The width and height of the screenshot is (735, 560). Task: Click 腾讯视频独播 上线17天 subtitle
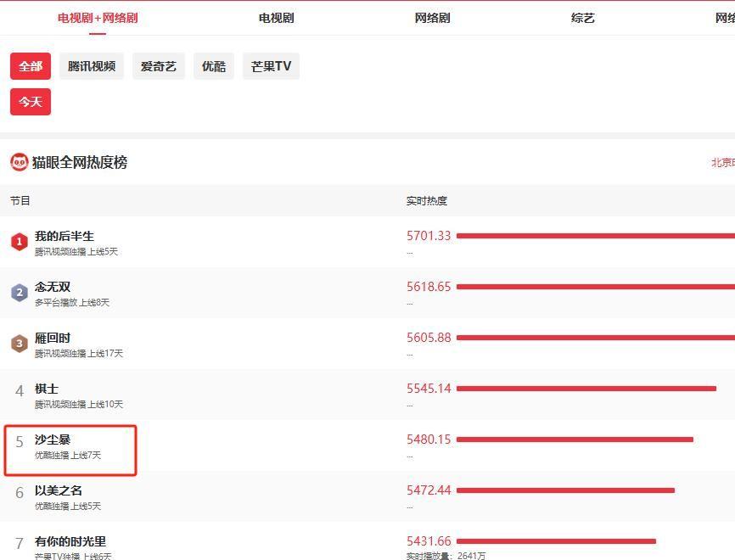coord(79,353)
